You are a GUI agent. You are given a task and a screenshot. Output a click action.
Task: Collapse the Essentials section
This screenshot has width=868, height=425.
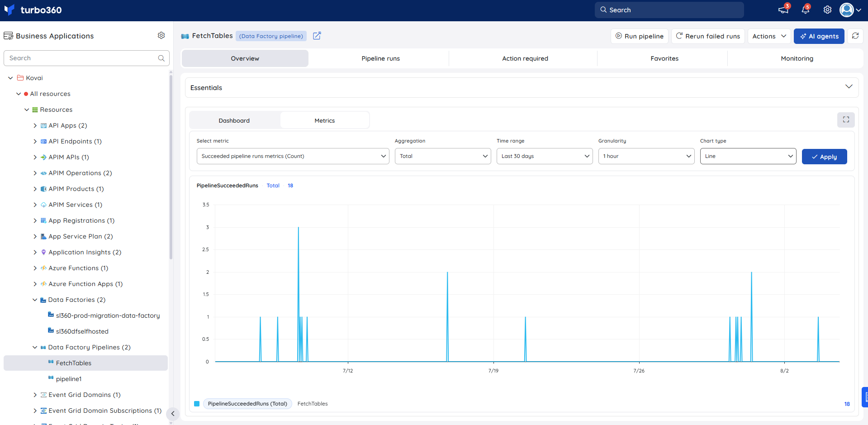(x=849, y=87)
